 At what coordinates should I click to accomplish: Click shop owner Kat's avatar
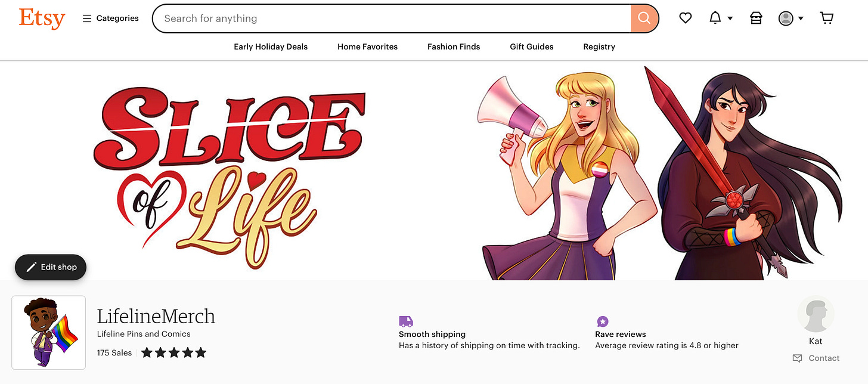coord(816,314)
